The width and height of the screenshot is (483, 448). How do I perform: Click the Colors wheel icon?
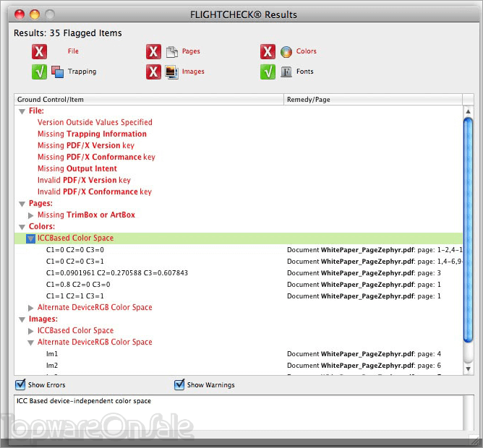(x=286, y=52)
